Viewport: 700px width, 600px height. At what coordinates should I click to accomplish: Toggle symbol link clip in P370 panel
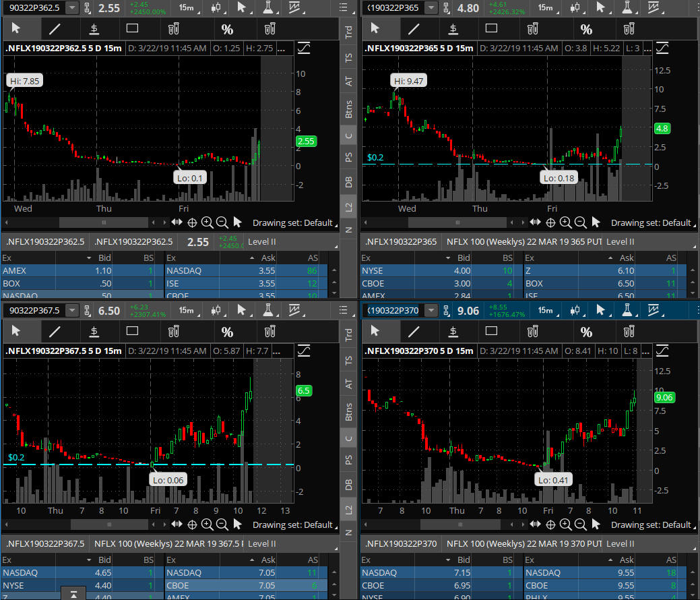[x=446, y=311]
